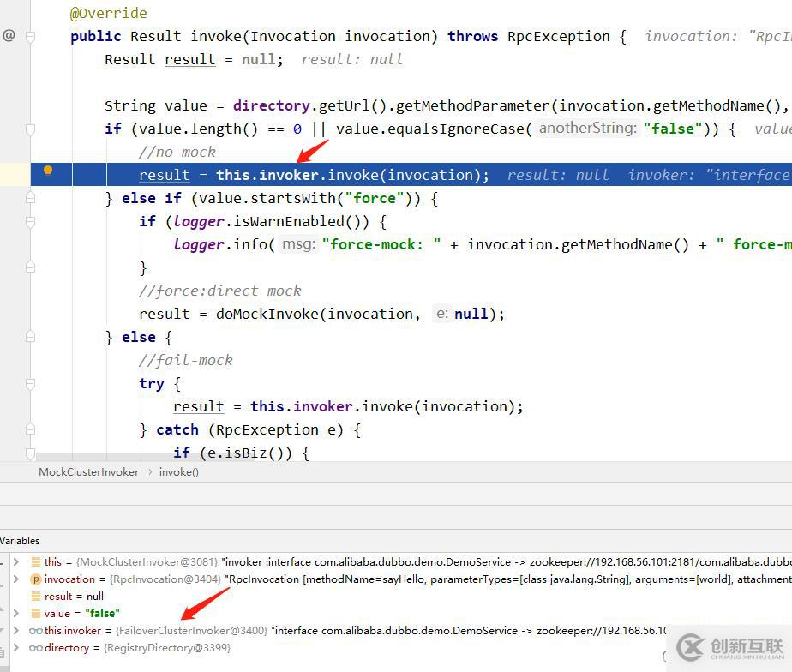
Task: Expand the 'invocation' RpcInvocation variable node
Action: click(x=15, y=579)
